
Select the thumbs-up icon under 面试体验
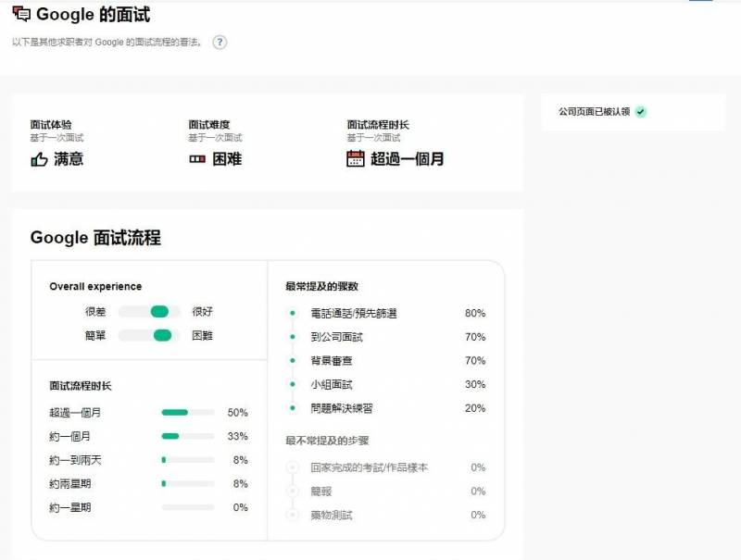click(x=35, y=159)
